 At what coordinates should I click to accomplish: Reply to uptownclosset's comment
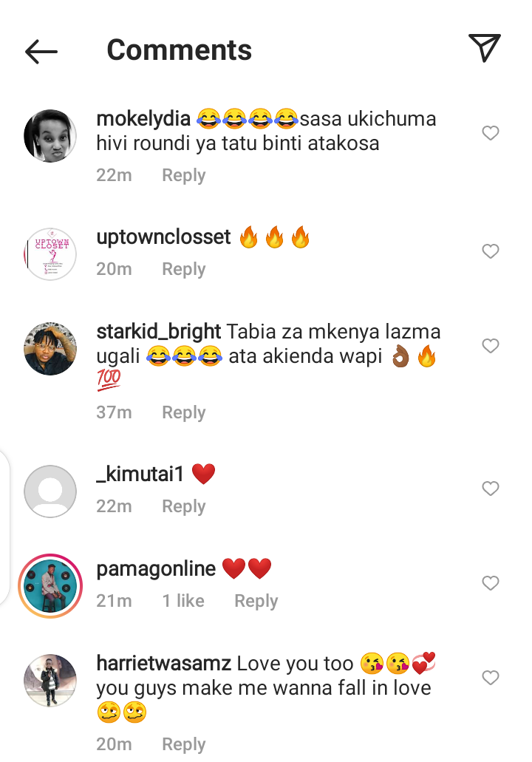click(x=184, y=269)
